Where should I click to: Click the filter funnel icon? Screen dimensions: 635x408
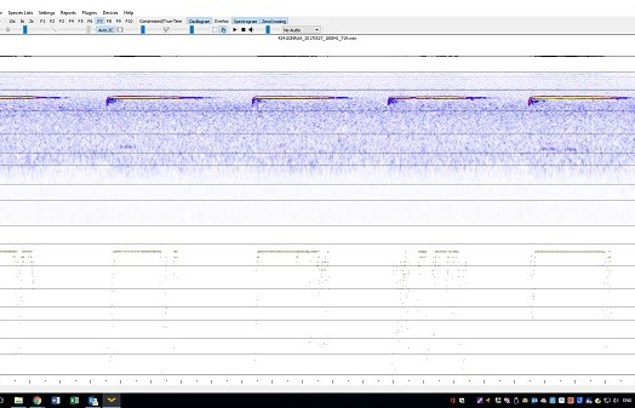[x=165, y=30]
